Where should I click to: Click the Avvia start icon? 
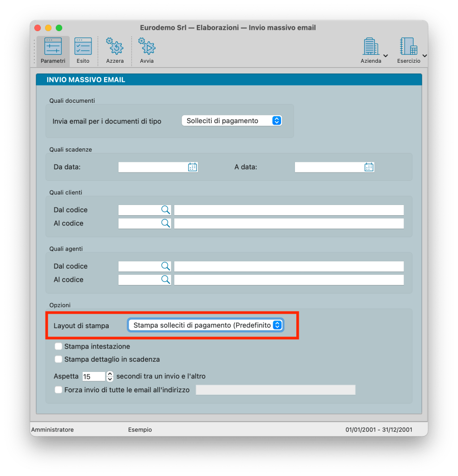pyautogui.click(x=147, y=51)
